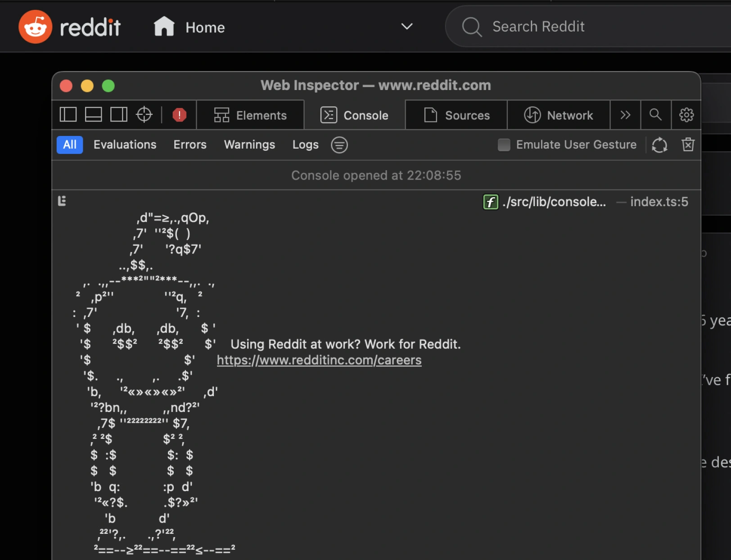The width and height of the screenshot is (731, 560).
Task: Click the magnifier icon in Reddit search bar
Action: click(x=472, y=27)
